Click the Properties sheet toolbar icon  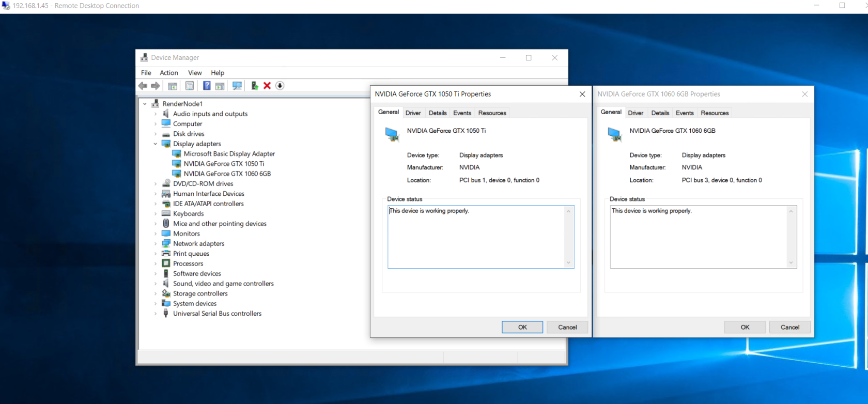[x=190, y=86]
